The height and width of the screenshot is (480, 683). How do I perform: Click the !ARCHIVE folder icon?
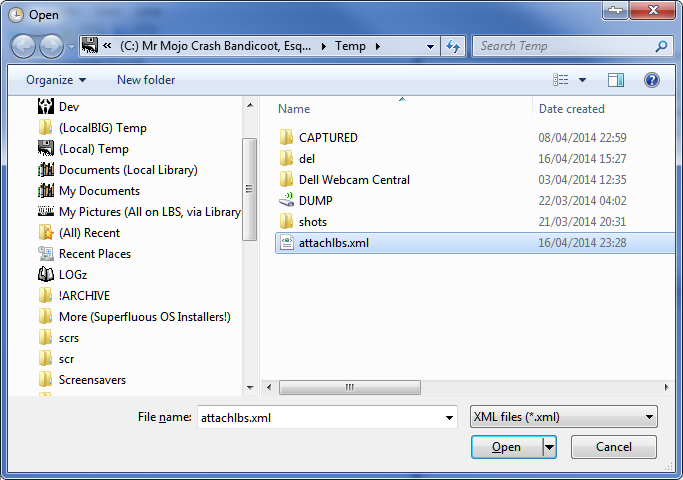(45, 295)
